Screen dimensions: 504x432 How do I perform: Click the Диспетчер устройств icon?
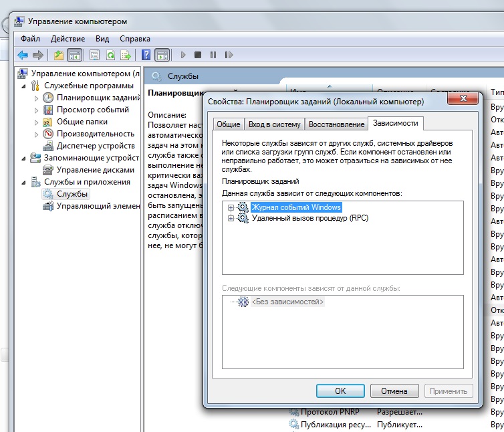tap(48, 146)
